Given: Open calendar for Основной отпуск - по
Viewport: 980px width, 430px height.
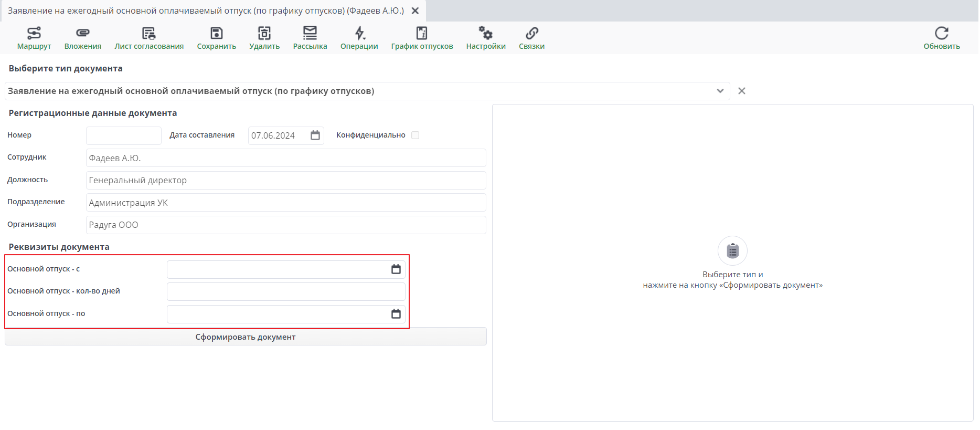Looking at the screenshot, I should [x=396, y=314].
